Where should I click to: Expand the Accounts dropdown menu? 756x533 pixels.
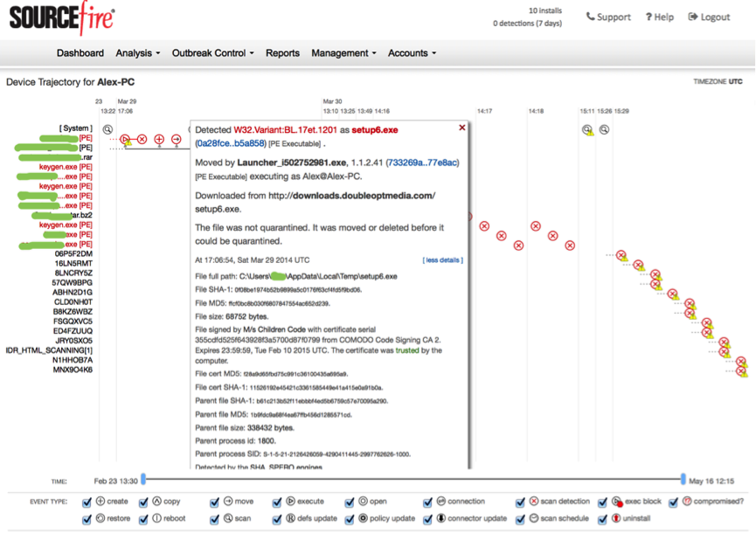coord(412,53)
